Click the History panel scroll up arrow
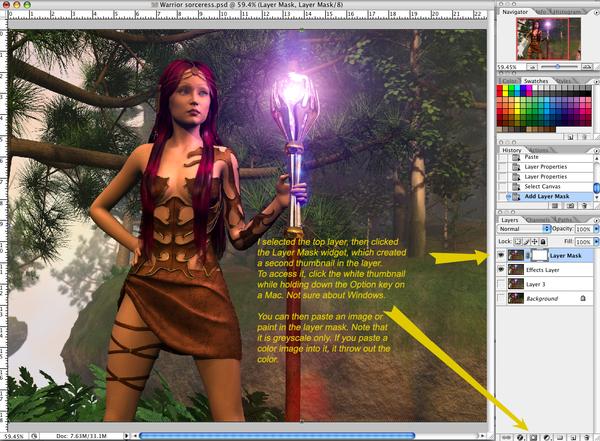This screenshot has height=441, width=600. tap(597, 158)
